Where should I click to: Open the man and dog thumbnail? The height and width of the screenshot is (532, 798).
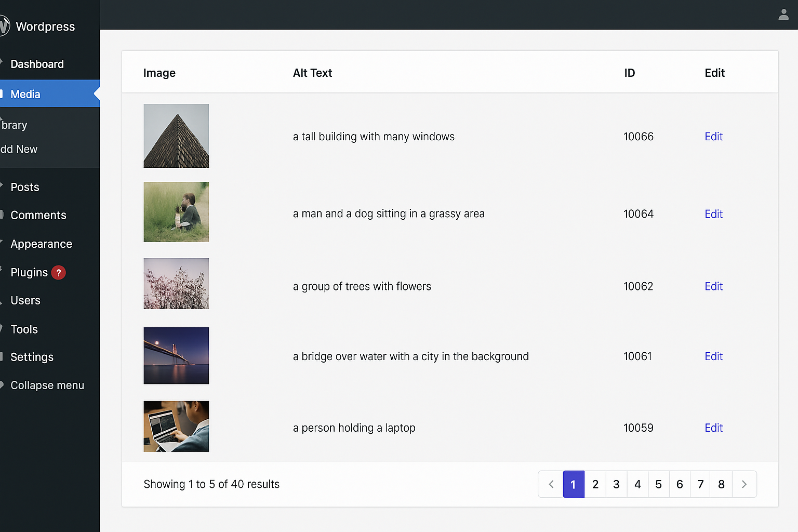[x=176, y=212]
